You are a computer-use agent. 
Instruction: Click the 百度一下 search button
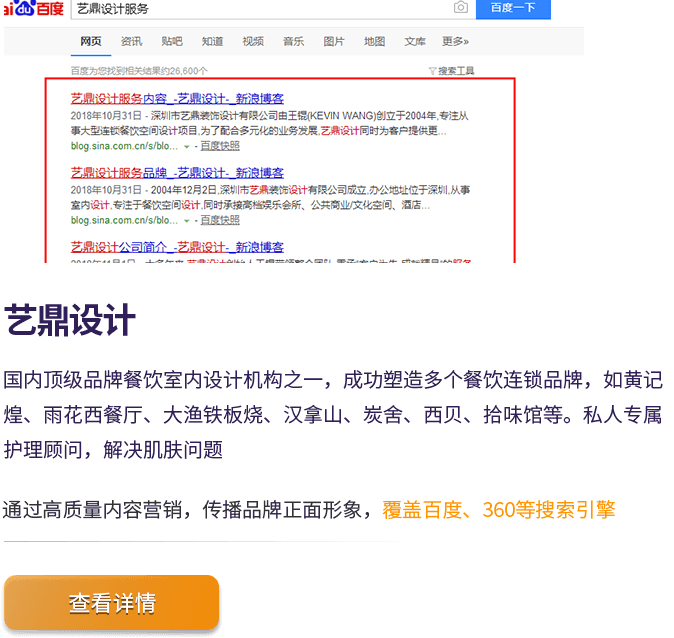[513, 9]
